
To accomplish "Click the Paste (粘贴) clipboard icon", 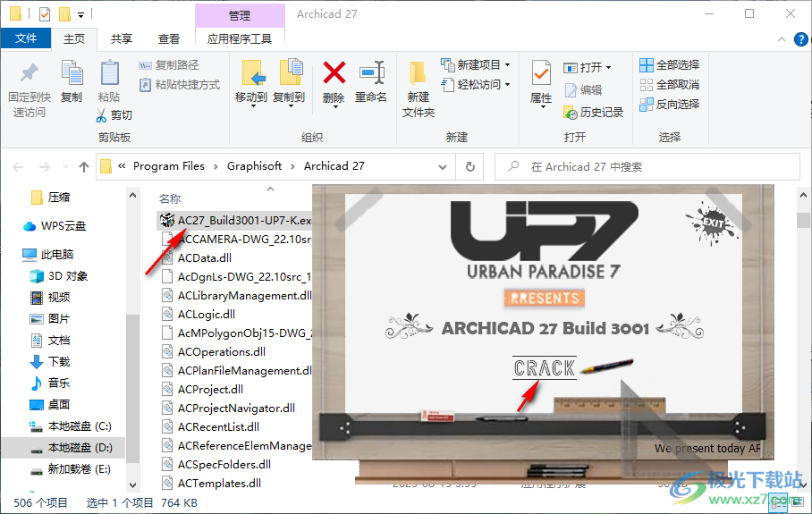I will pos(109,73).
